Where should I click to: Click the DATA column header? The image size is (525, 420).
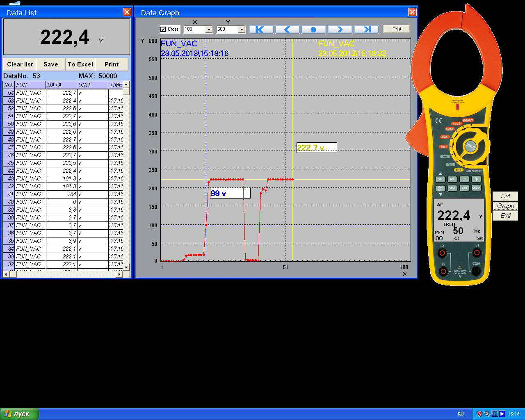[x=62, y=85]
